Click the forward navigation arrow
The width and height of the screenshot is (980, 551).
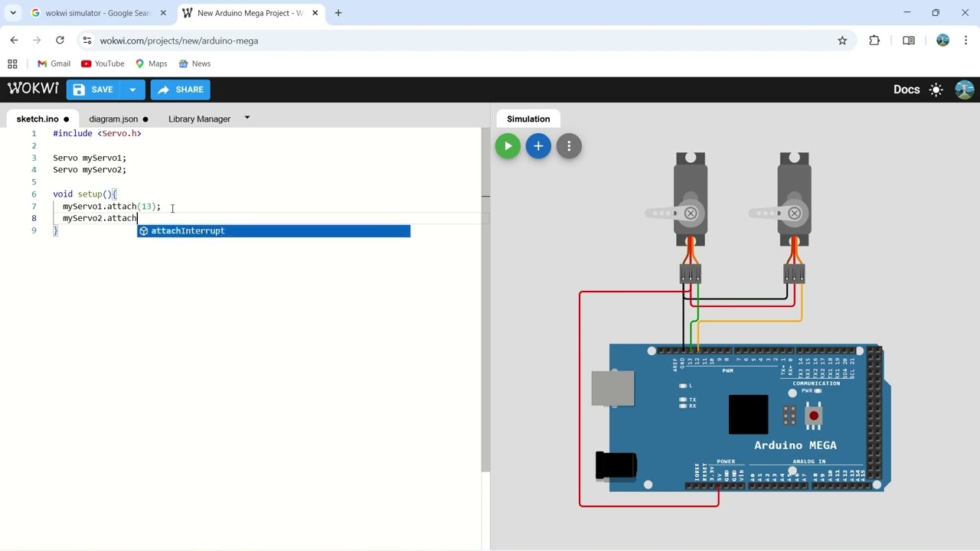tap(37, 41)
